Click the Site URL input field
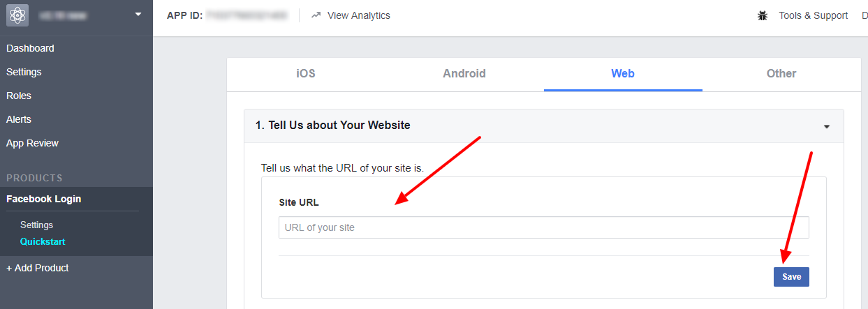 (x=543, y=227)
